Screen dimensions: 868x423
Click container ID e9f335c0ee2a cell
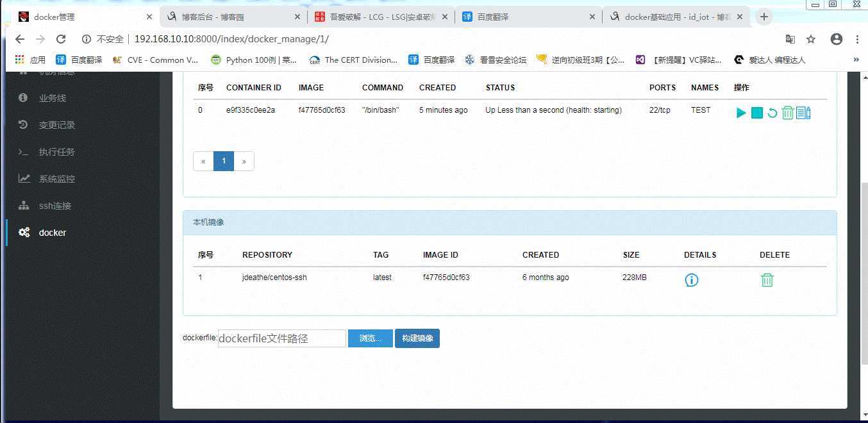(x=251, y=110)
